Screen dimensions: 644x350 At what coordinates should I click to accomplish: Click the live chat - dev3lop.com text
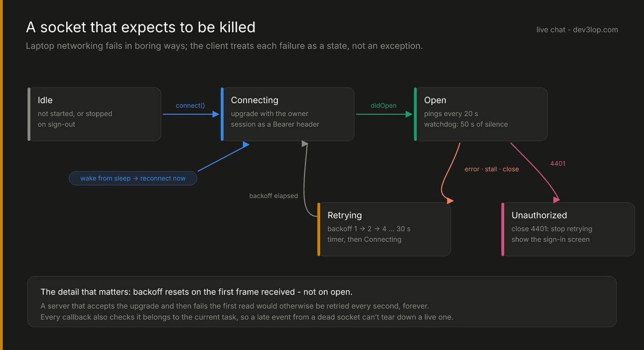pos(577,29)
